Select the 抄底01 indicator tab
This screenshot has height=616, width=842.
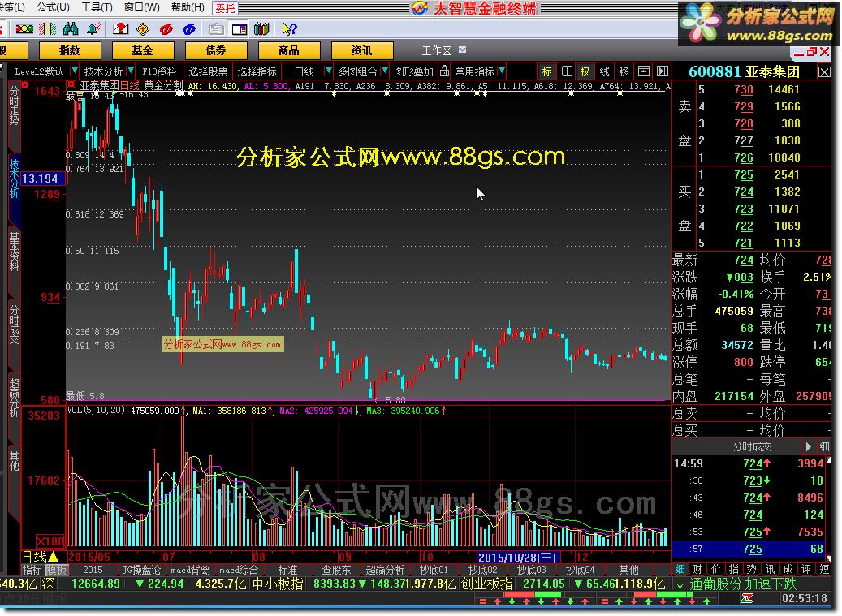click(434, 570)
